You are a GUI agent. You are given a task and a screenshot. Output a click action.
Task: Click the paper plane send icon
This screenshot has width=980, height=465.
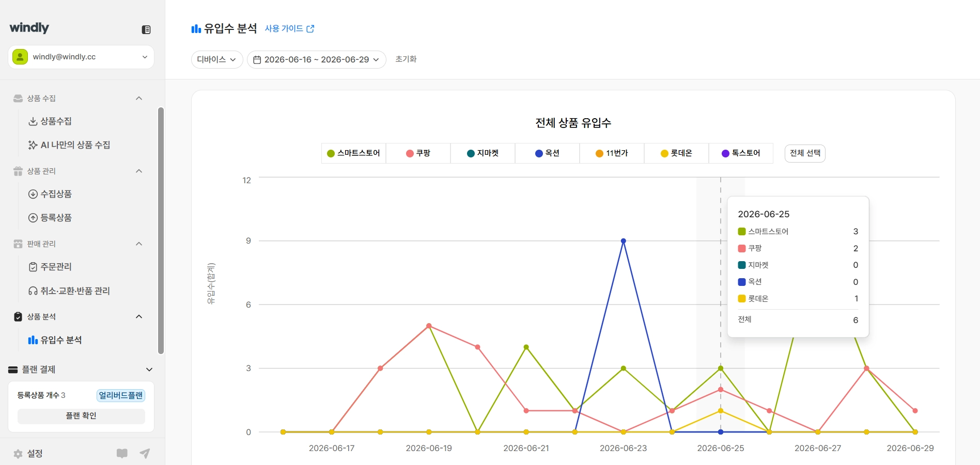[x=145, y=454]
